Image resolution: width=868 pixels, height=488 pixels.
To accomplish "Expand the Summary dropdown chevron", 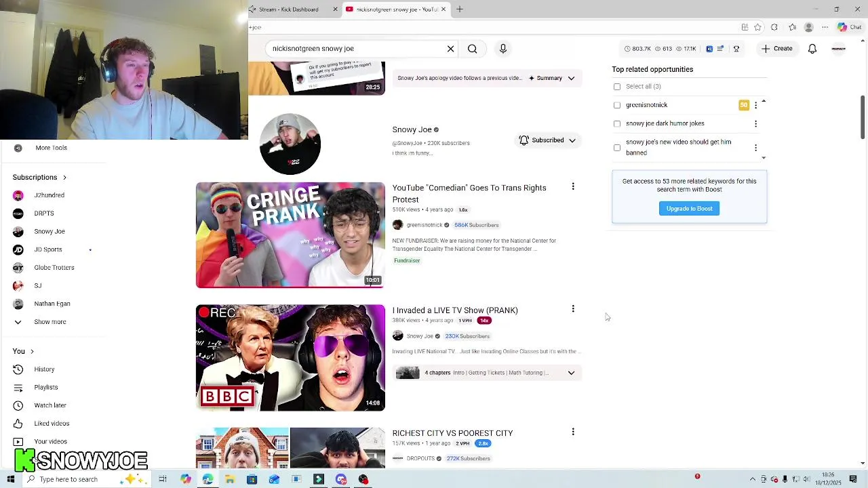I will (571, 79).
